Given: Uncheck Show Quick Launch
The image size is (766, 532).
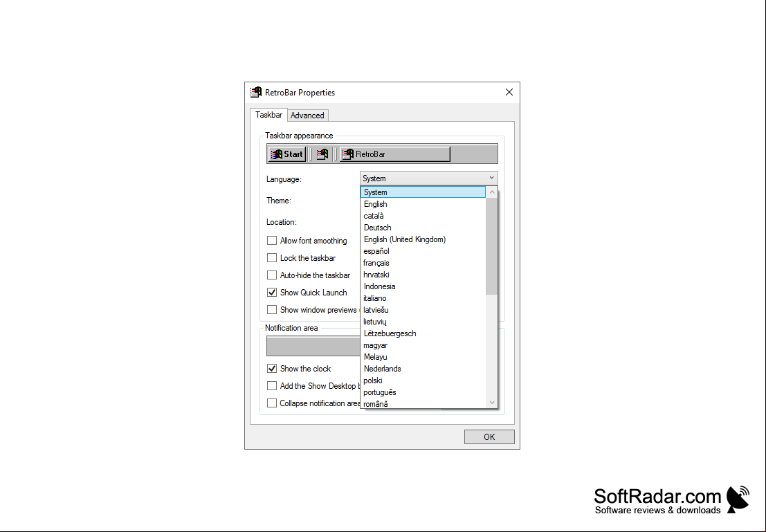Looking at the screenshot, I should (x=272, y=292).
